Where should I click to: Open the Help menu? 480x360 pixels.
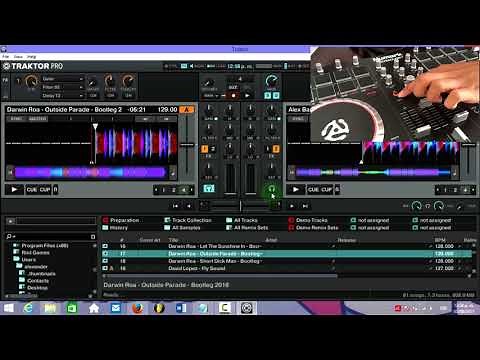coord(31,57)
